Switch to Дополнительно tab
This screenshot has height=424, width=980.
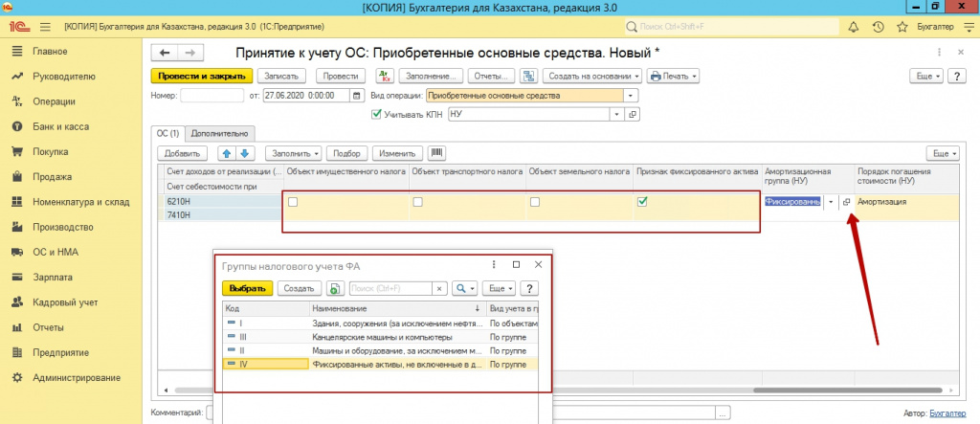219,133
